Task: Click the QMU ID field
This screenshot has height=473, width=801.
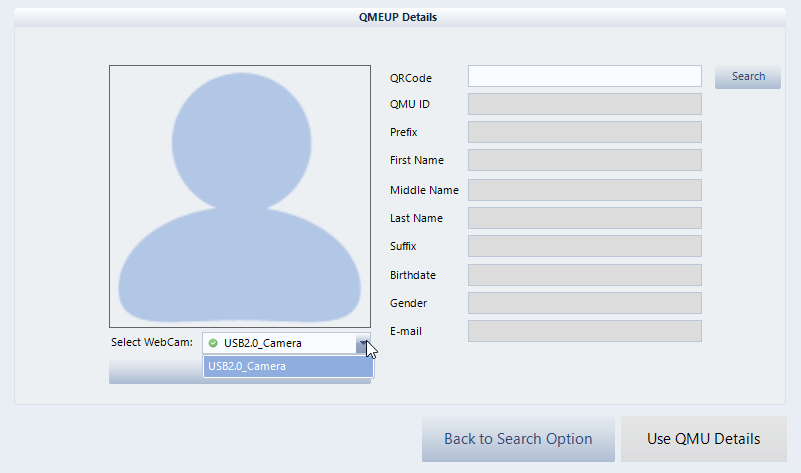Action: click(x=584, y=104)
